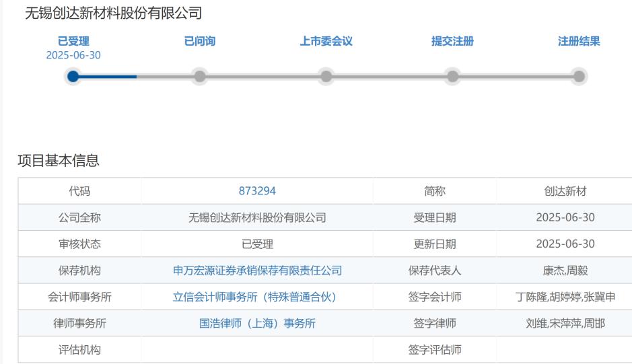Select the 提交注册 stage label

click(x=453, y=41)
